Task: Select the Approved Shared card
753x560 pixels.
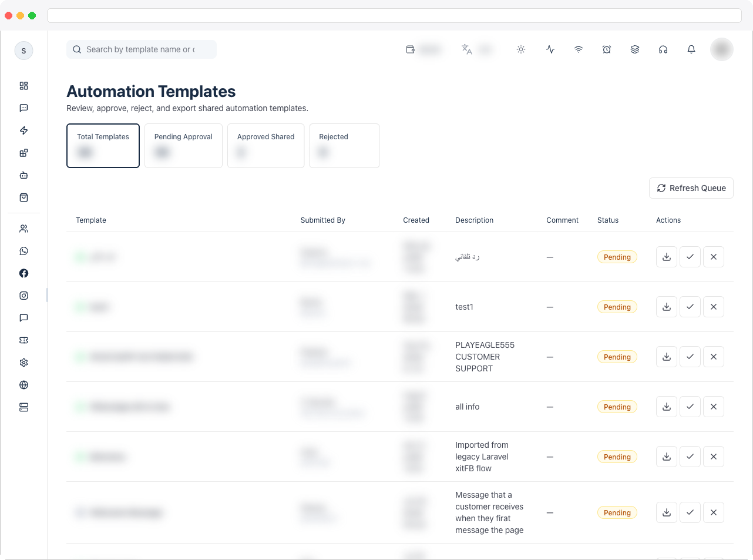Action: (266, 146)
